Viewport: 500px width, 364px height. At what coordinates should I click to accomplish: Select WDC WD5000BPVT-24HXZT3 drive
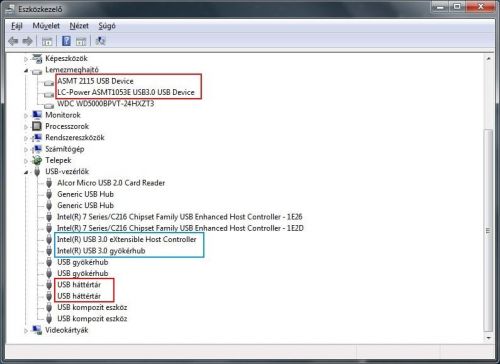[x=106, y=104]
